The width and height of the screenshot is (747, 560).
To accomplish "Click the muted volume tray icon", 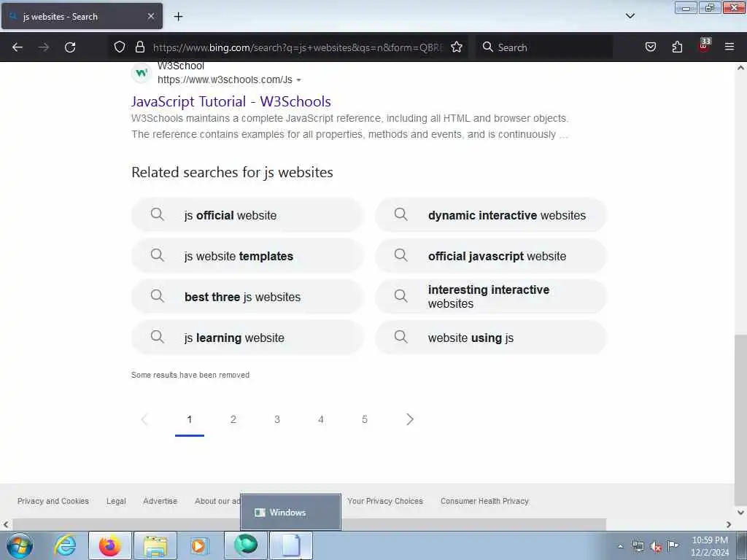I will tap(656, 547).
